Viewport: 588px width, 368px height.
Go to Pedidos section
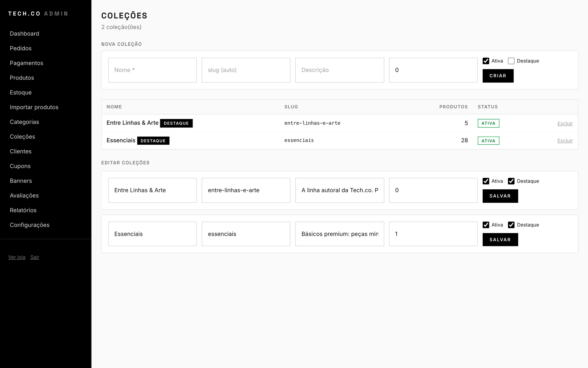coord(21,48)
